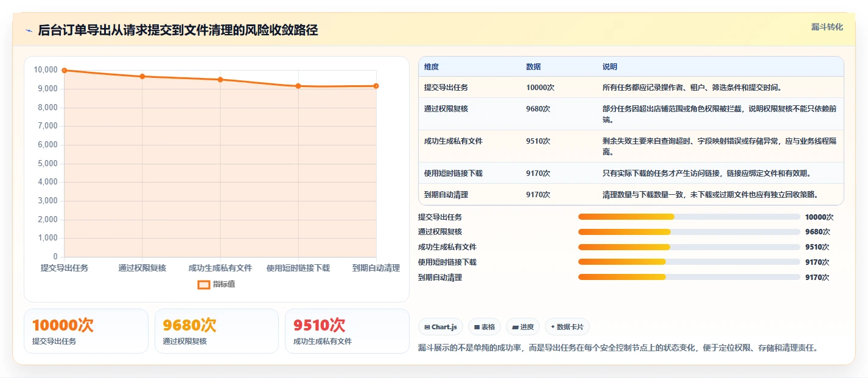Select the 成功生成私有文件 table row cell

(x=453, y=141)
